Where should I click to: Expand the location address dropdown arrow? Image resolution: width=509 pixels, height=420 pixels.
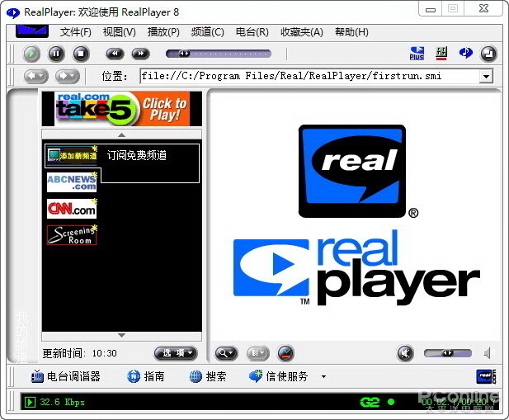click(x=486, y=77)
